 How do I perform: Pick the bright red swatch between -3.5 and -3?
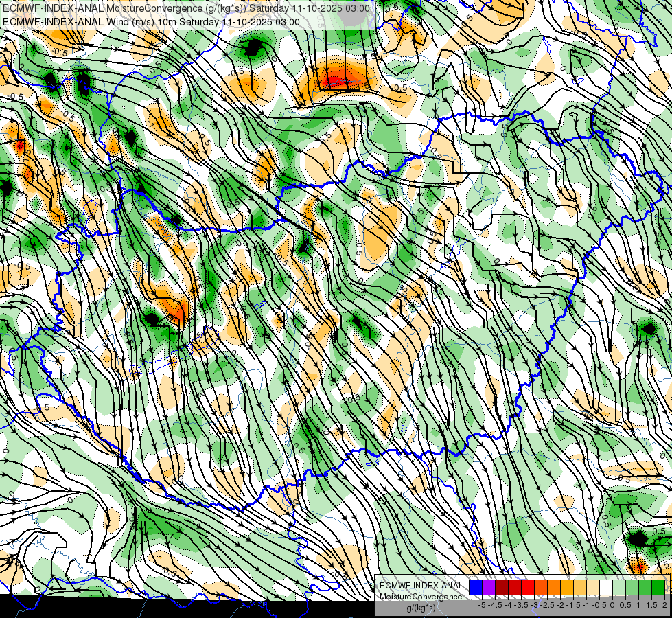(528, 587)
